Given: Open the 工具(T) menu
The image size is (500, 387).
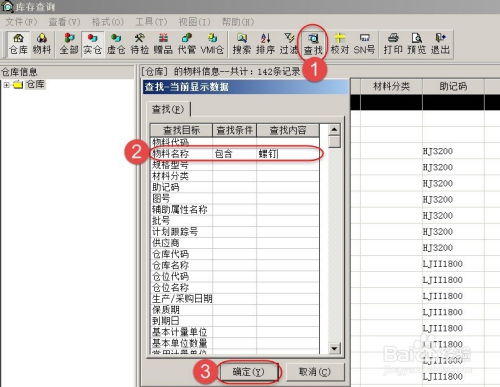Looking at the screenshot, I should 151,22.
